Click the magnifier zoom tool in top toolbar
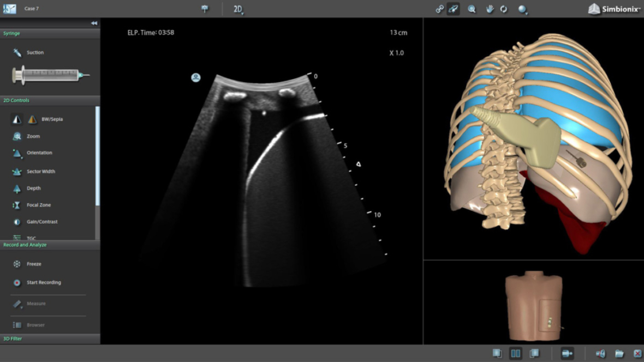This screenshot has width=644, height=362. (472, 9)
